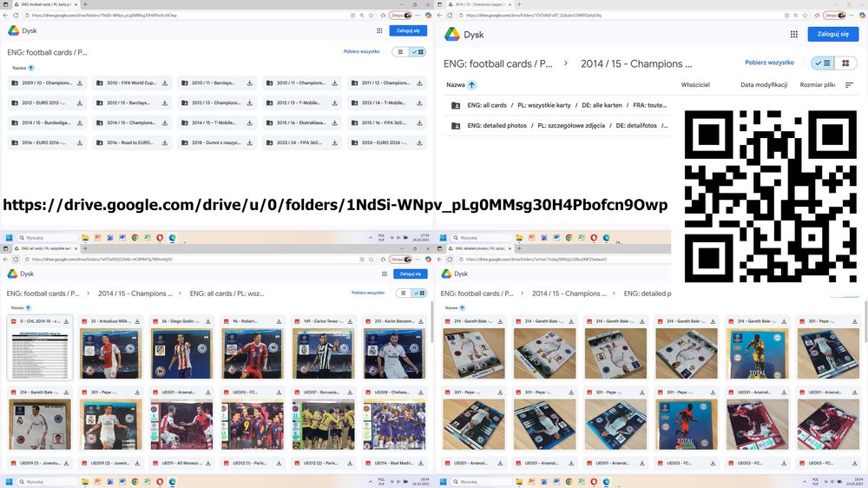Expand the breadcrumb chevron before ENG: detailed p
Viewport: 868px width, 488px height.
pos(614,293)
